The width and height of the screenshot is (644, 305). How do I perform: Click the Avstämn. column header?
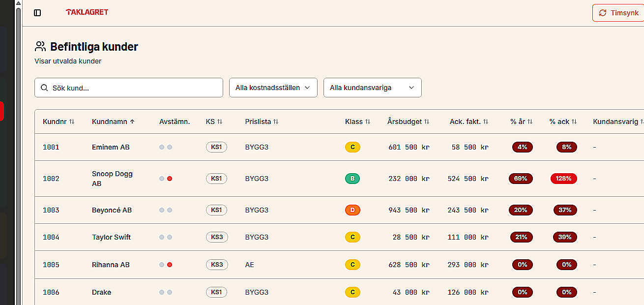(x=175, y=122)
